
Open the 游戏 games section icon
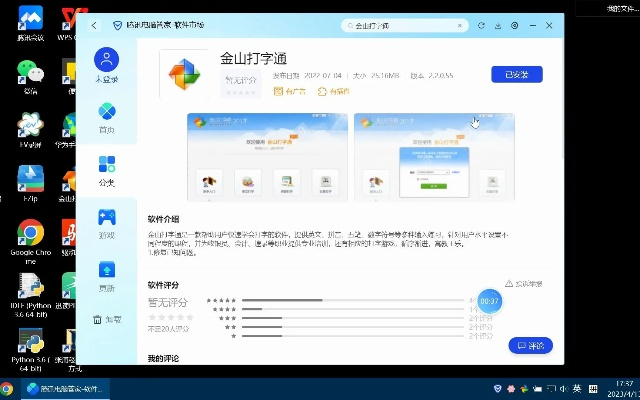coord(107,217)
